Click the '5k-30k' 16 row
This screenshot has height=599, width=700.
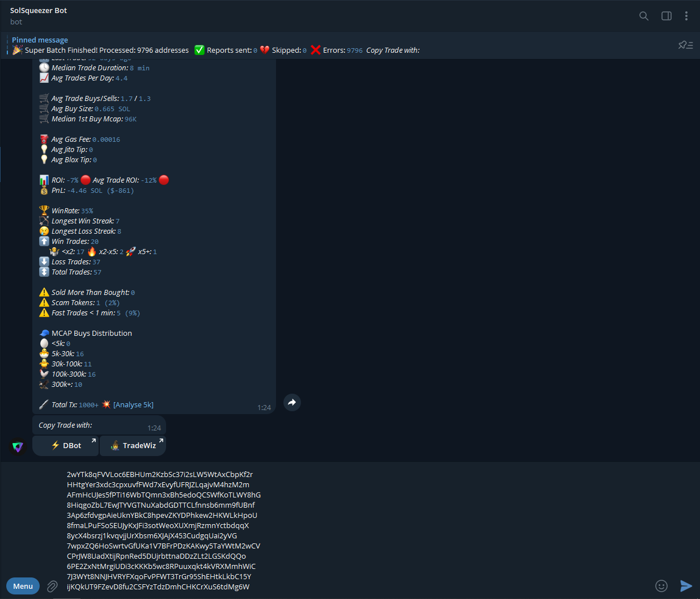coord(62,354)
